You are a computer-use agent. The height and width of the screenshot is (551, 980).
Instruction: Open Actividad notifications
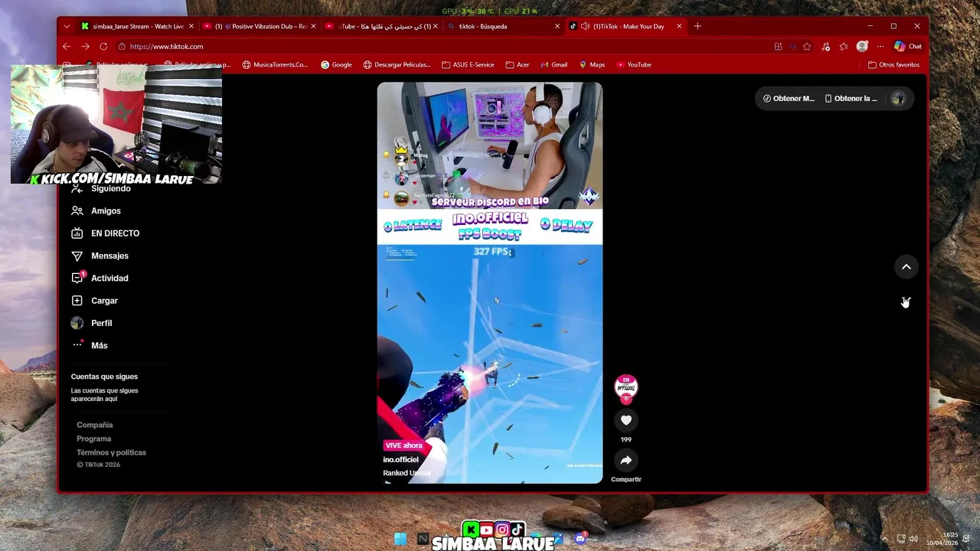(100, 278)
